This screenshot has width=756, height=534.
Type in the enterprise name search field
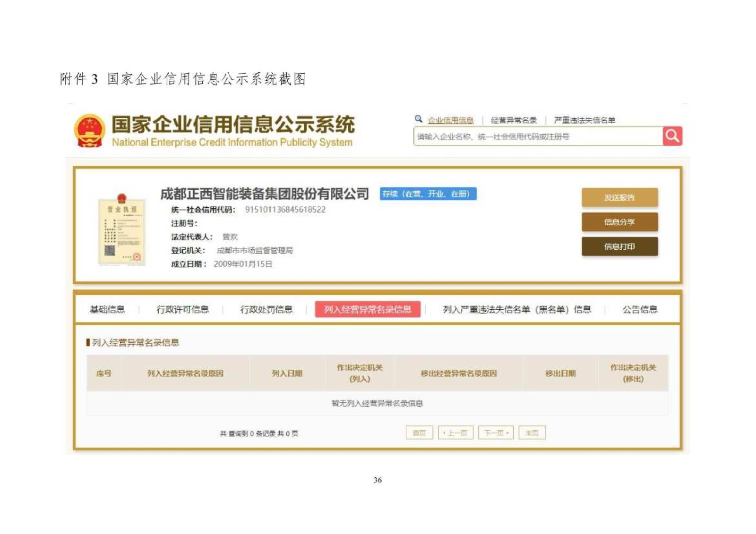(538, 137)
